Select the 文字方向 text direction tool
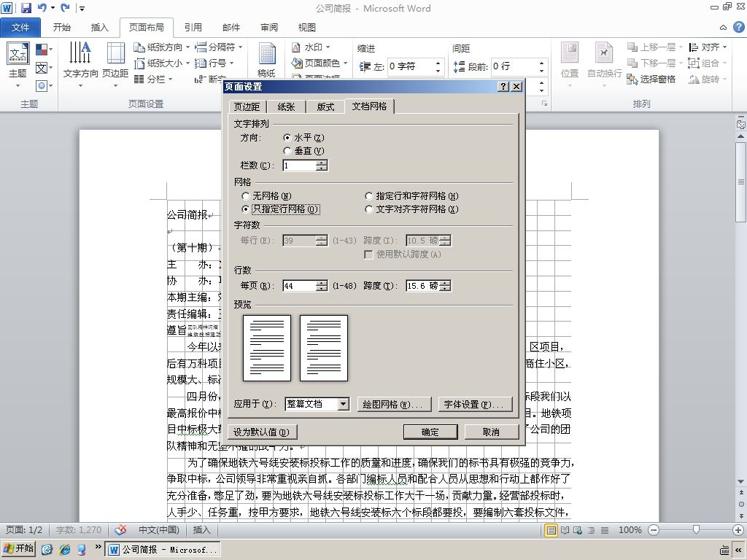This screenshot has width=747, height=560. click(80, 65)
